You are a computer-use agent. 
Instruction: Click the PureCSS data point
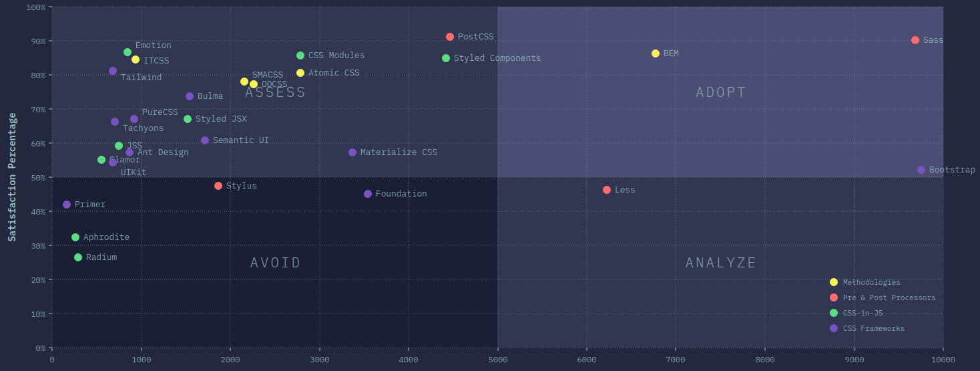click(134, 119)
